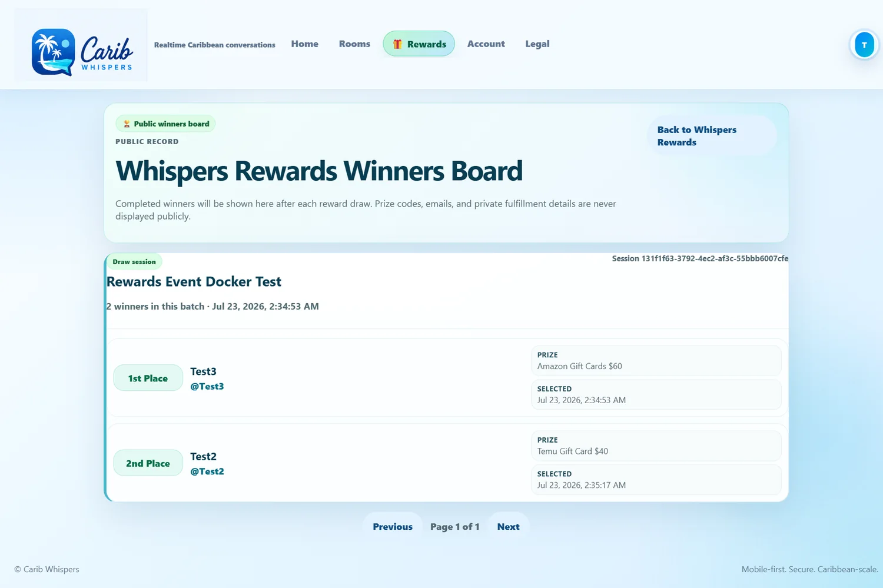The height and width of the screenshot is (588, 883).
Task: Click the '© Carib Whispers' footer text
Action: coord(47,569)
